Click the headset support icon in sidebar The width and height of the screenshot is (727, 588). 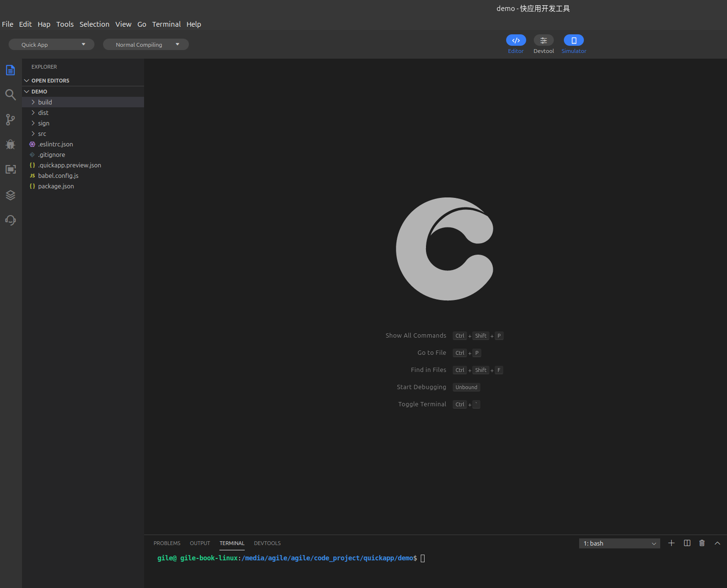(x=10, y=220)
